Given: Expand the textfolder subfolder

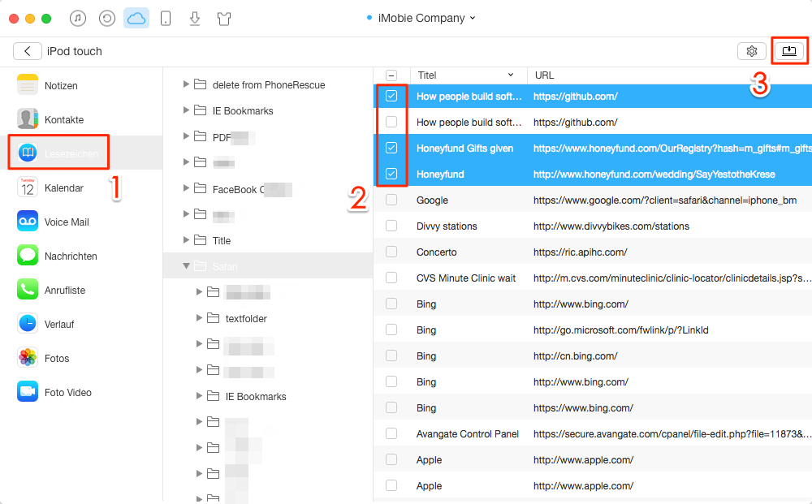Looking at the screenshot, I should coord(199,317).
